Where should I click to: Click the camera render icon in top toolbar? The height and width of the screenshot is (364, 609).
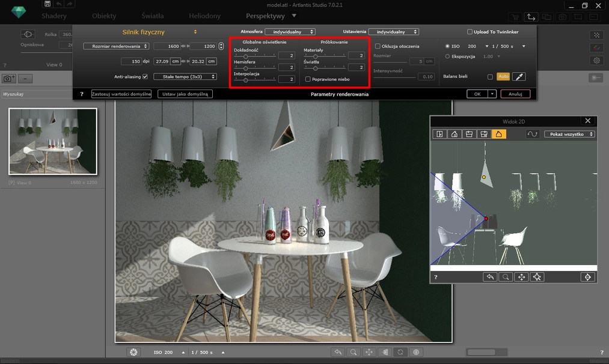tap(562, 17)
